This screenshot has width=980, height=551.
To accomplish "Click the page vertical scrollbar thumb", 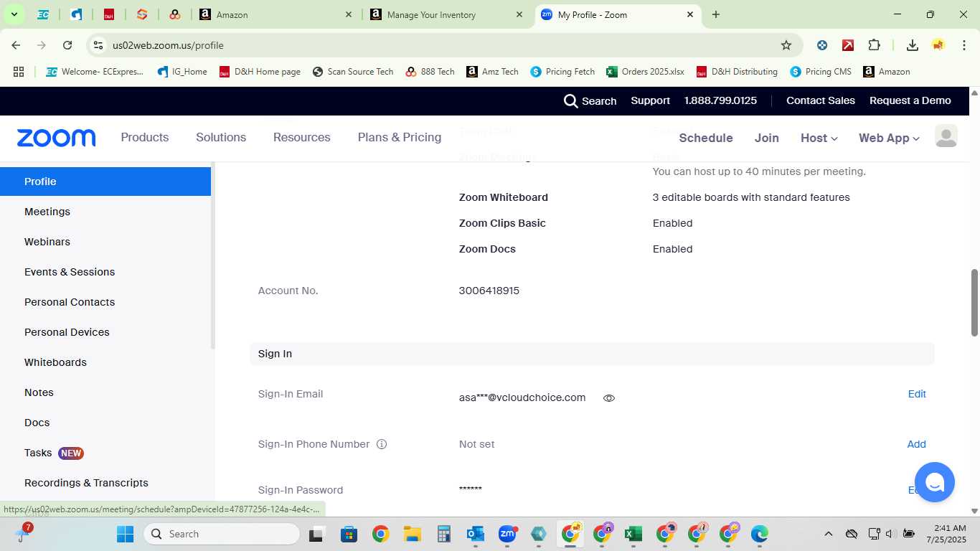I will (974, 303).
